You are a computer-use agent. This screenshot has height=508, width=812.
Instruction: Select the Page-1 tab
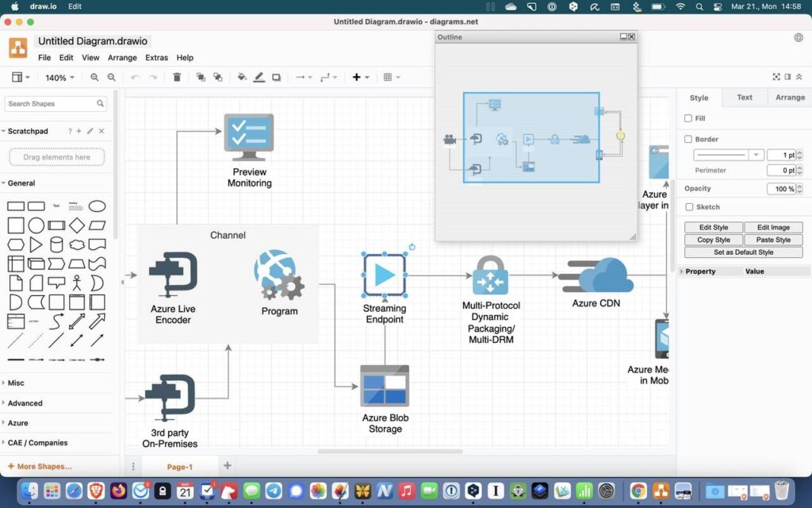(180, 467)
